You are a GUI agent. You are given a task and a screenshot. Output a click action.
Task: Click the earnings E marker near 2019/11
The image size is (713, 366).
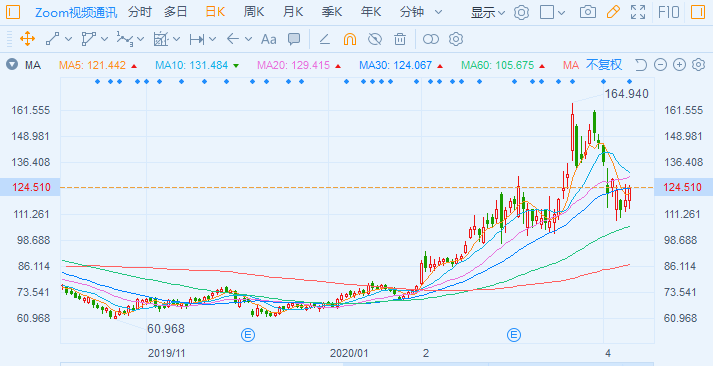[248, 336]
